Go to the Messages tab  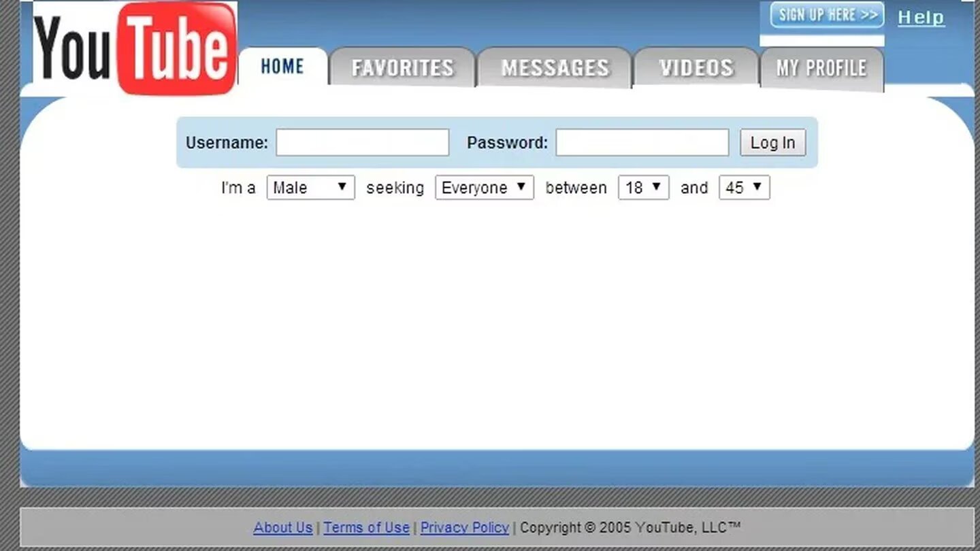click(x=555, y=68)
